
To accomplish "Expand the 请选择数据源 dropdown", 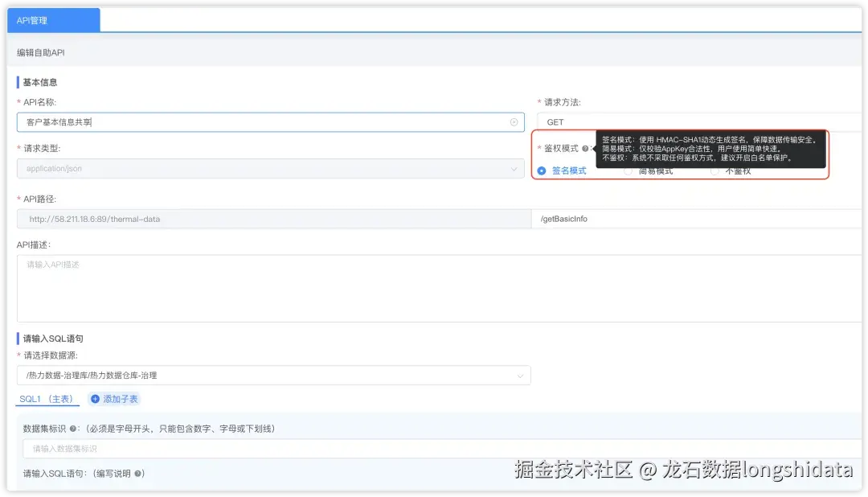I will [x=274, y=375].
